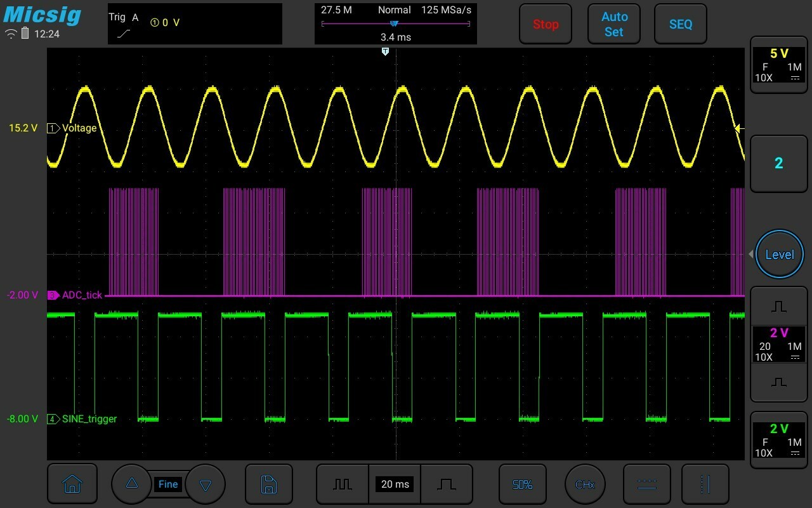Viewport: 812px width, 508px height.
Task: Expand the small arrow left of Level
Action: pyautogui.click(x=751, y=254)
